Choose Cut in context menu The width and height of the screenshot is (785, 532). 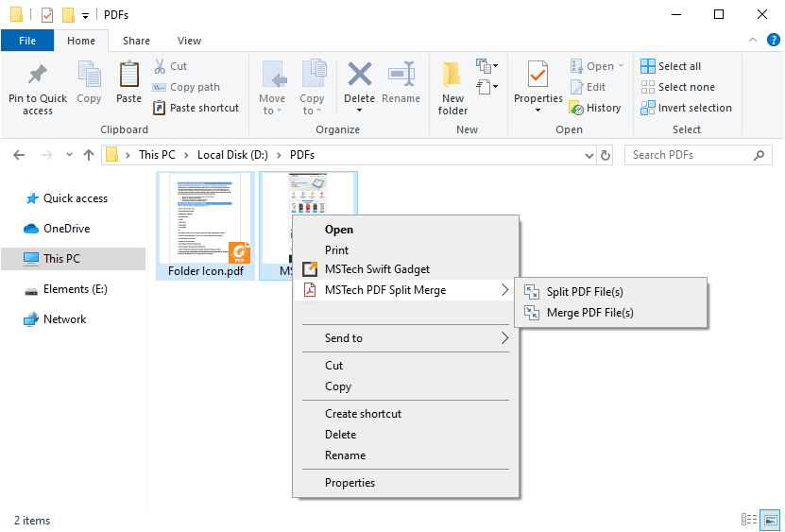coord(405,366)
